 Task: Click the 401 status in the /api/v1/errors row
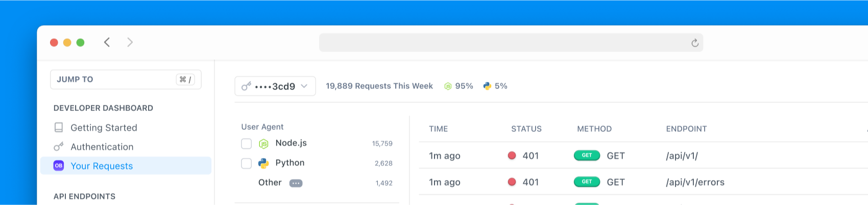point(531,182)
